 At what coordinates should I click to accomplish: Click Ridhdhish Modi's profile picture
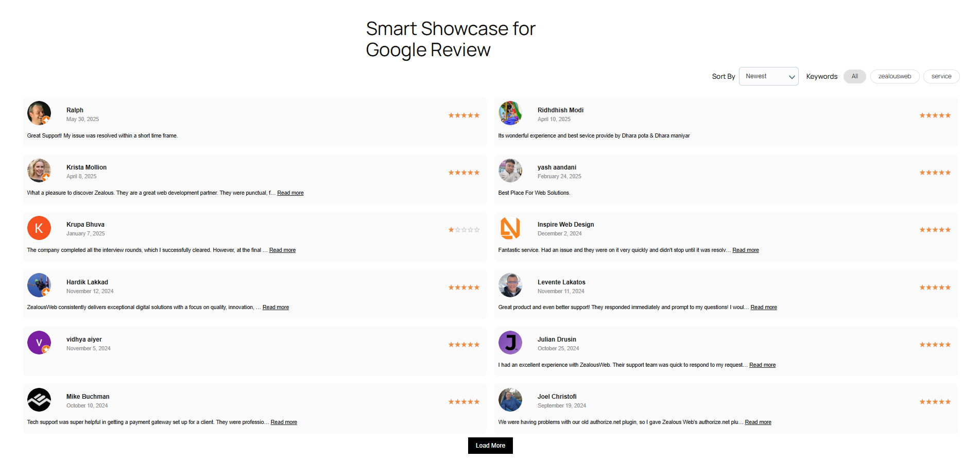[510, 113]
